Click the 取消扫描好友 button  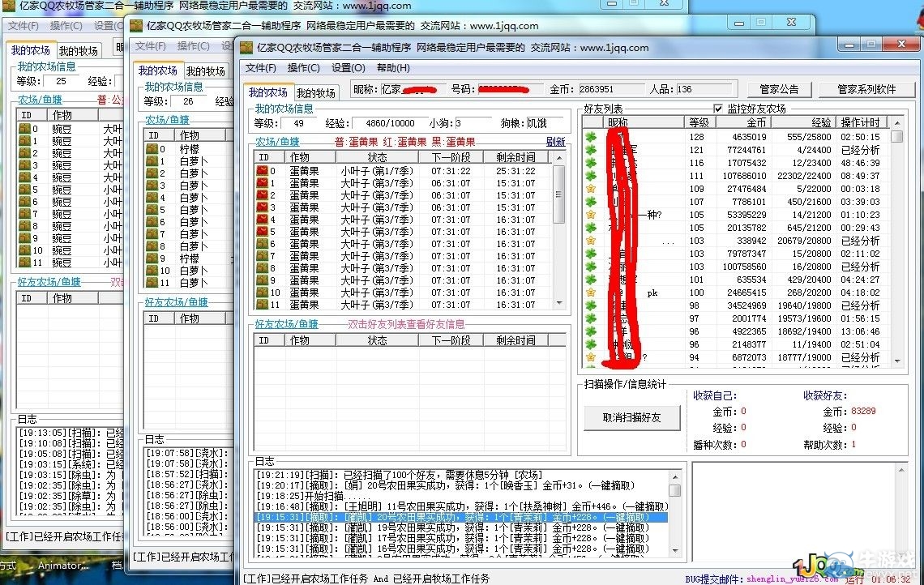(631, 418)
